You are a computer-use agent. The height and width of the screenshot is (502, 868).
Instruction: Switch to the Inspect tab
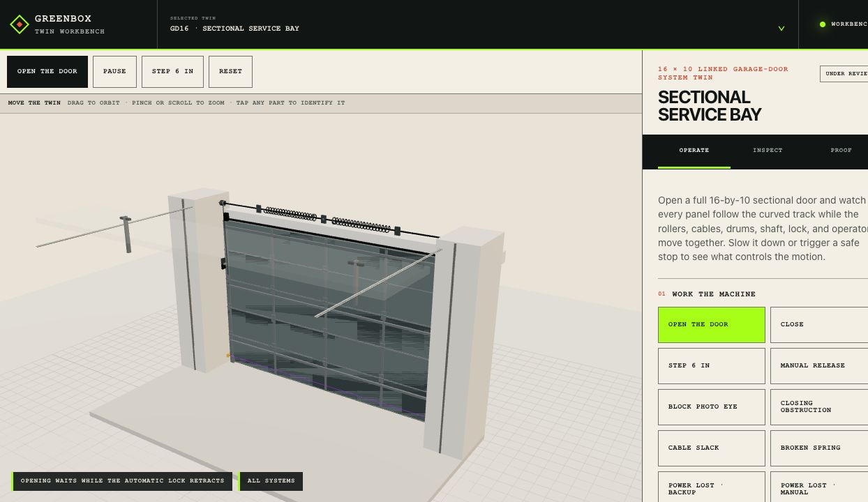pos(768,151)
